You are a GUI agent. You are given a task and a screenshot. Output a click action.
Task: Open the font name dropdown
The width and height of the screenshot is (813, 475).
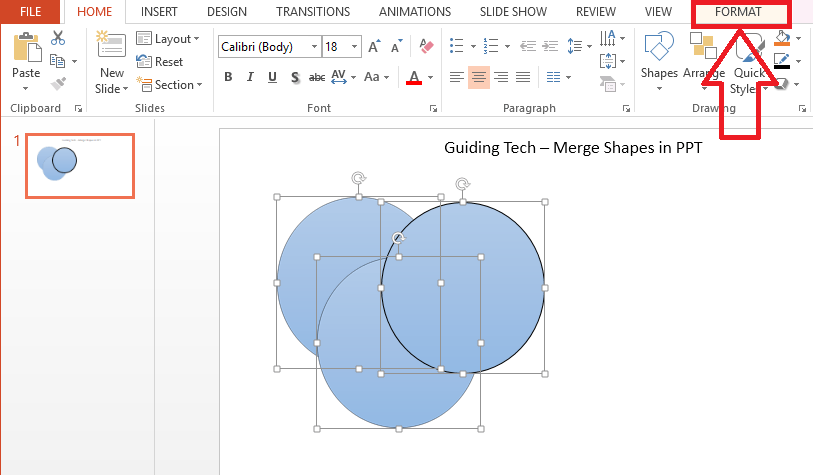(x=314, y=47)
